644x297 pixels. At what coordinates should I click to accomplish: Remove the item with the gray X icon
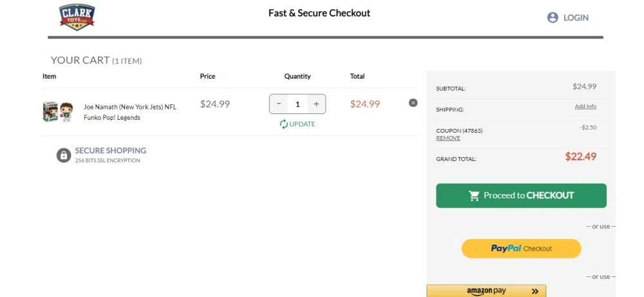(x=413, y=102)
